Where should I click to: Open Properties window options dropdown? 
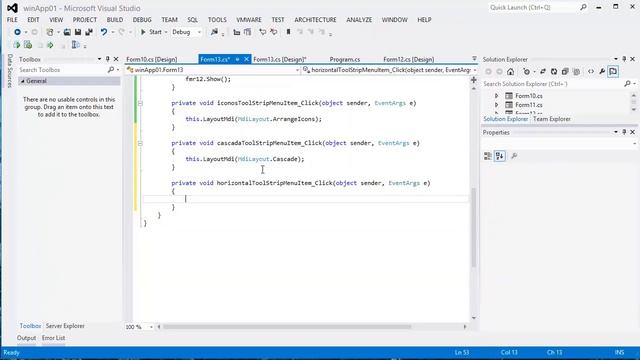pos(616,132)
